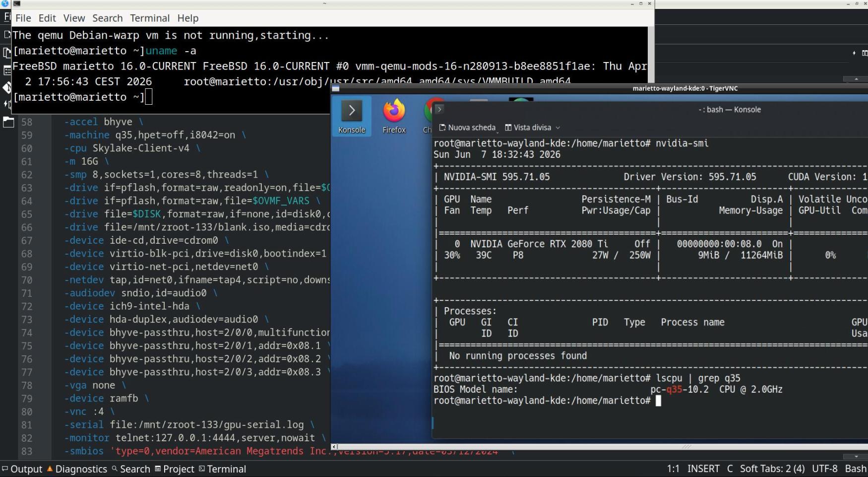
Task: Click the globe icon at top-left corner
Action: (x=5, y=3)
